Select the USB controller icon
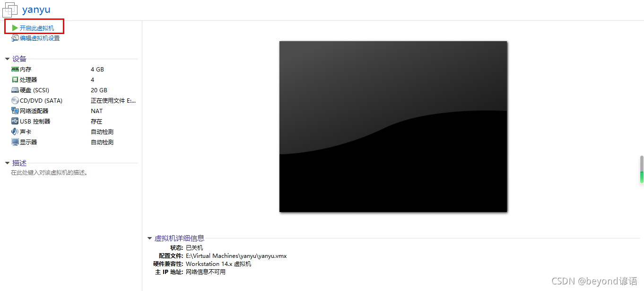 (x=15, y=121)
